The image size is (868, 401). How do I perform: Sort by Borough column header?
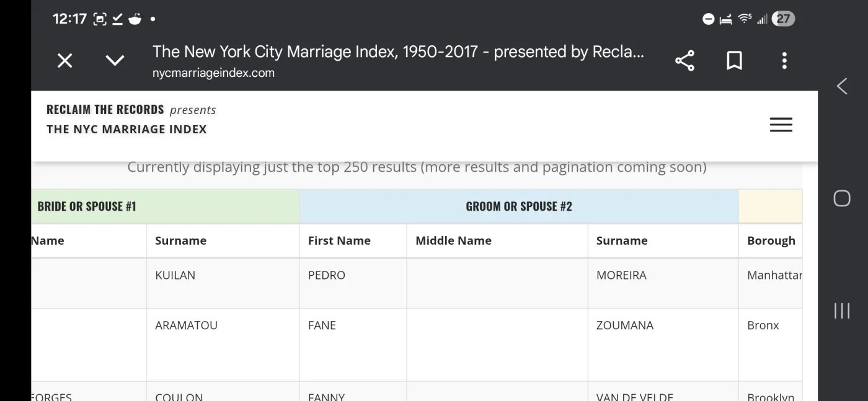pyautogui.click(x=771, y=240)
